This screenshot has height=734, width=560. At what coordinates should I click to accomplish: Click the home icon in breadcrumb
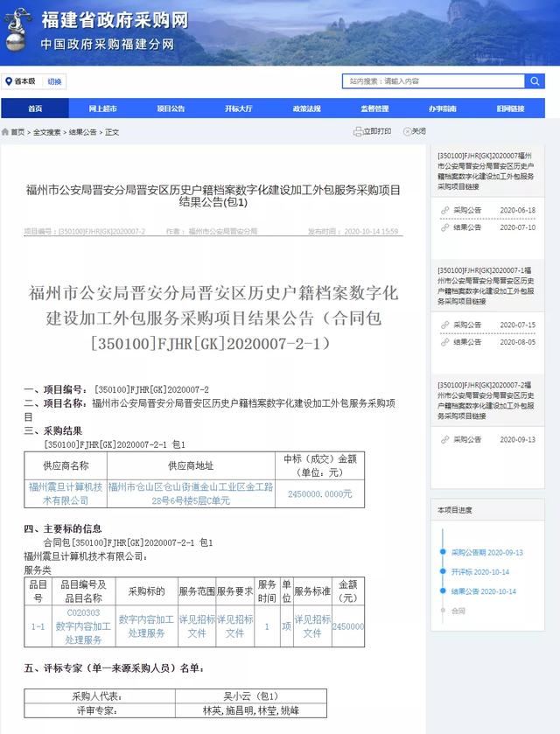(5, 132)
